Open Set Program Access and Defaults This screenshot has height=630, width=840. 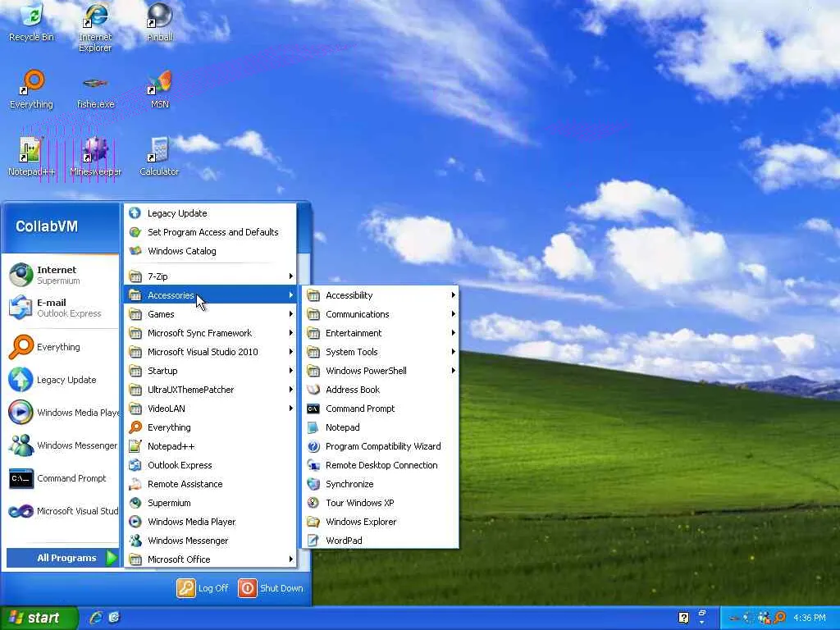(x=210, y=232)
